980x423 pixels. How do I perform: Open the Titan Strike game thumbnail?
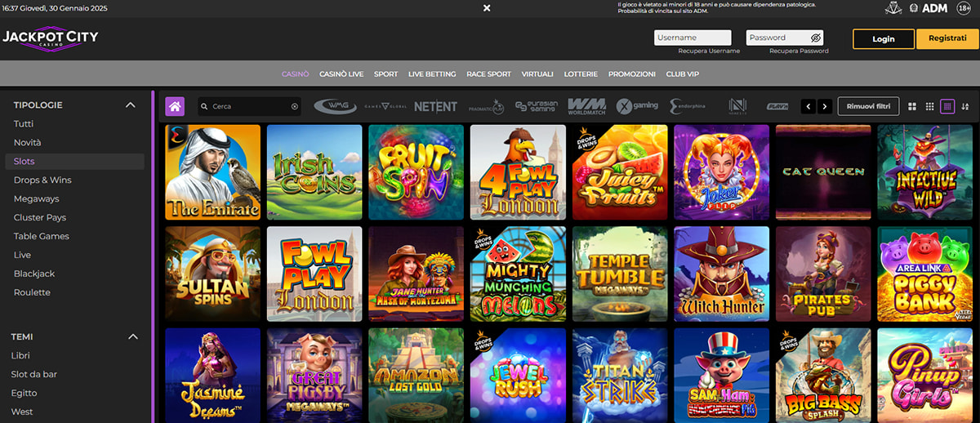tap(620, 376)
